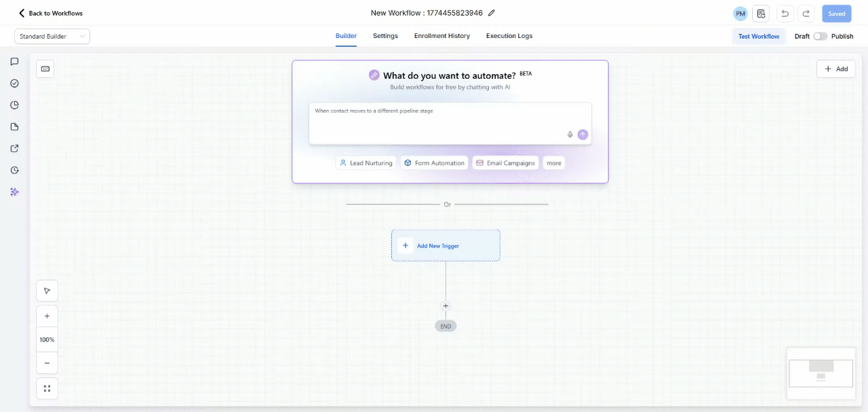Click the Saved button

click(837, 14)
